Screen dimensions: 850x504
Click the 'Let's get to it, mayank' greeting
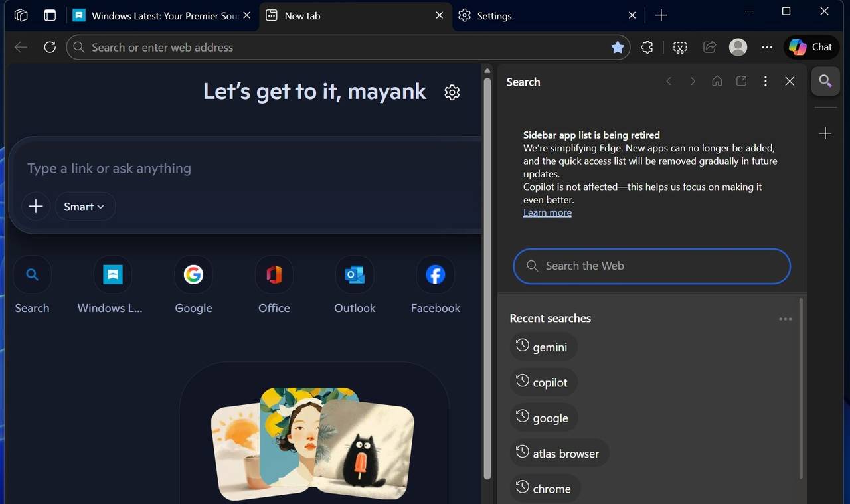315,92
